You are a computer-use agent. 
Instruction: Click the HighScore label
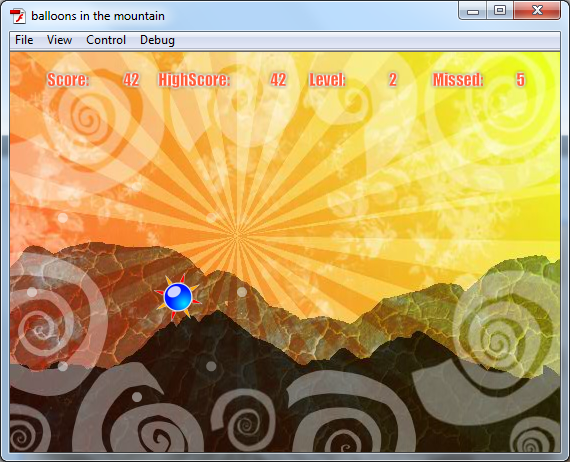[x=194, y=80]
